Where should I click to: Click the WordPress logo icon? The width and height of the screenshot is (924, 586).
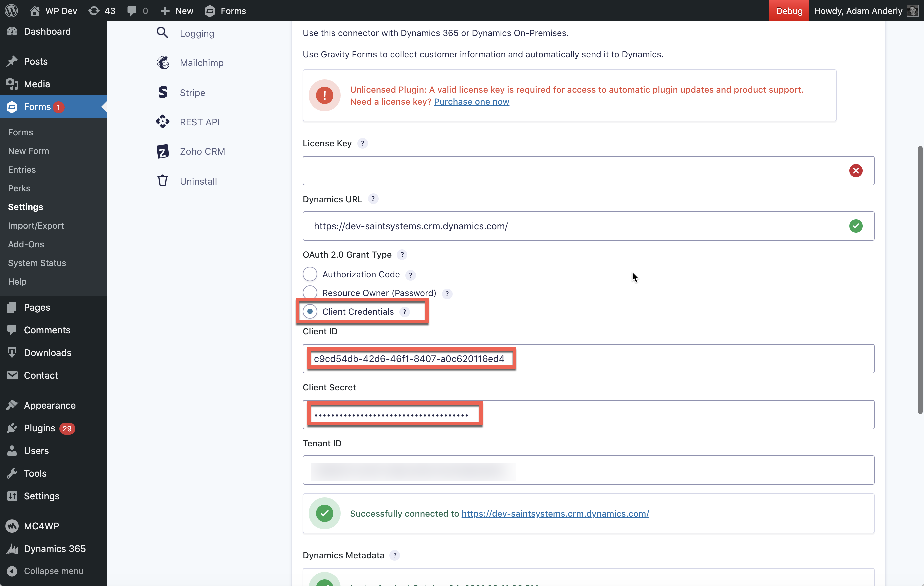click(x=12, y=11)
